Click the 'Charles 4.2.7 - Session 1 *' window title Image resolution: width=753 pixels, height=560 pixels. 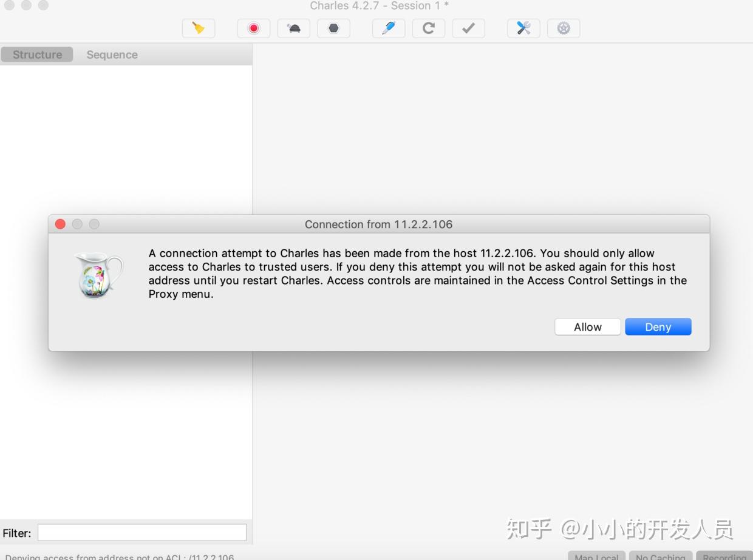point(380,6)
